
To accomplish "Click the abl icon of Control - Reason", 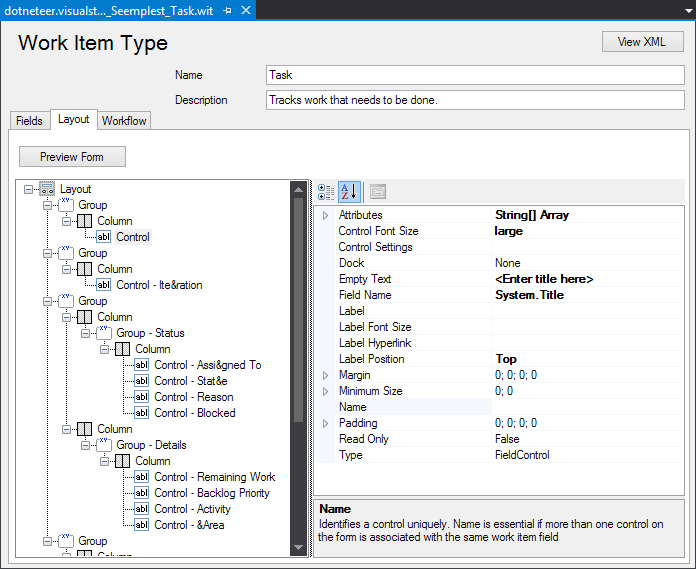I will [x=141, y=397].
